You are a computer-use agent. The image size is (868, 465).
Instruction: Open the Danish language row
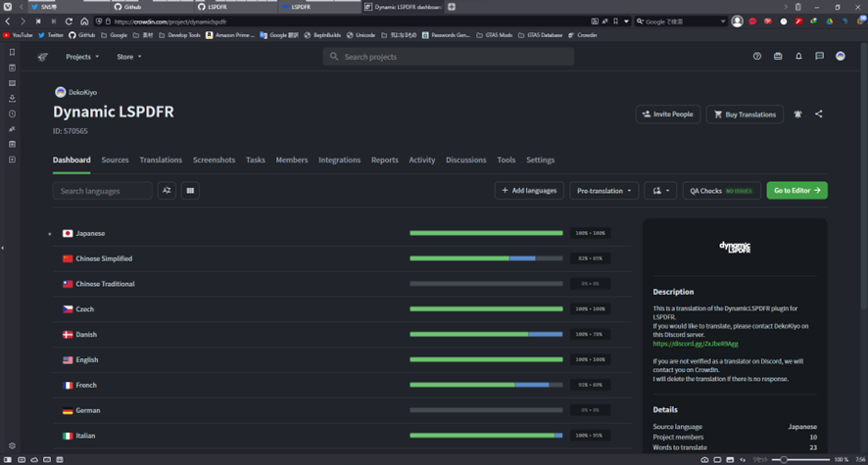pyautogui.click(x=342, y=335)
